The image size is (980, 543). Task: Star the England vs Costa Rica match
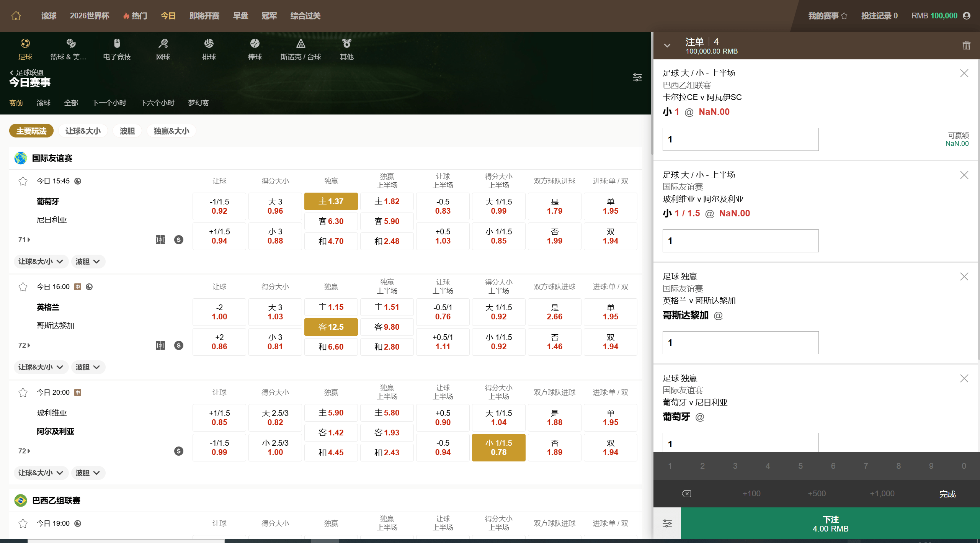(x=23, y=287)
